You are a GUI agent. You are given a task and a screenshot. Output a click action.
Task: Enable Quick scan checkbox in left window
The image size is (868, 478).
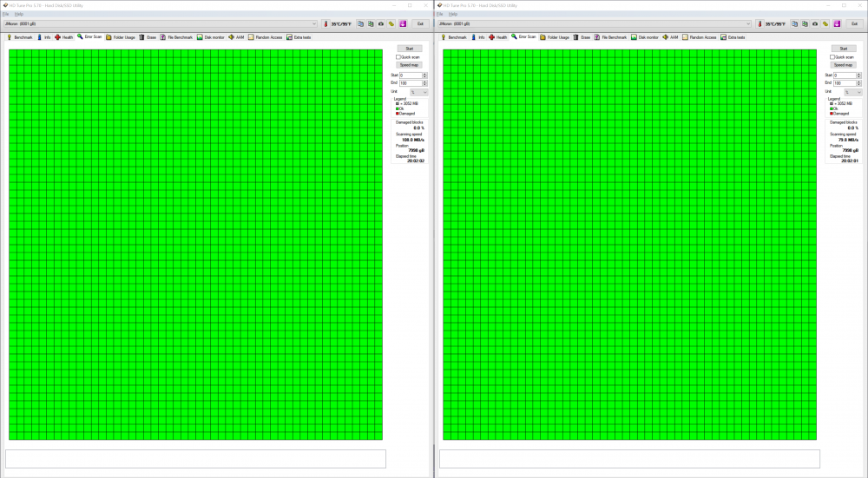tap(398, 57)
